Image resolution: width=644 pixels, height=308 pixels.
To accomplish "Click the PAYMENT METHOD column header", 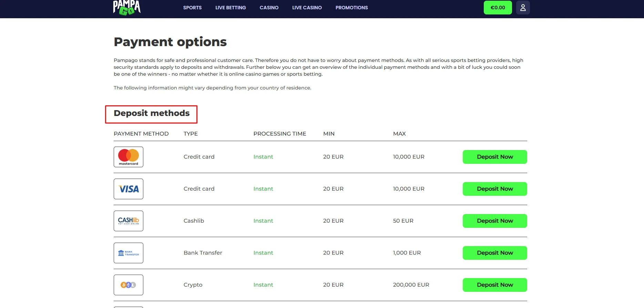I will [141, 134].
